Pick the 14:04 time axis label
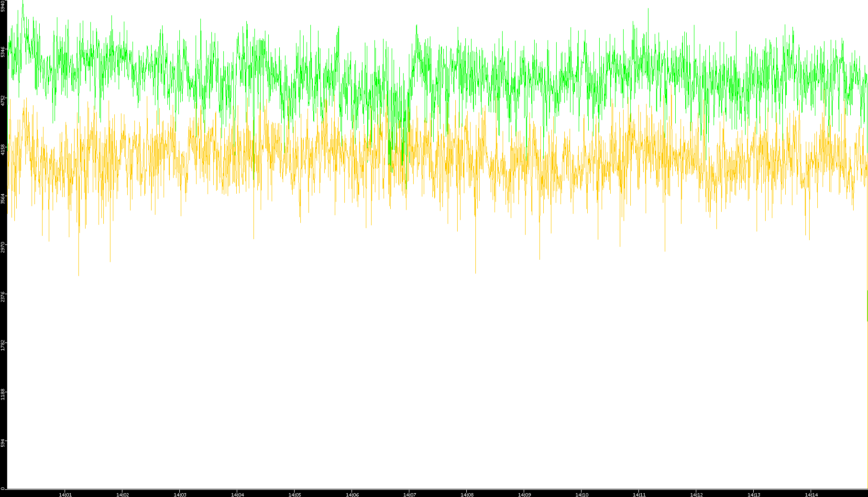The image size is (868, 497). [x=237, y=494]
